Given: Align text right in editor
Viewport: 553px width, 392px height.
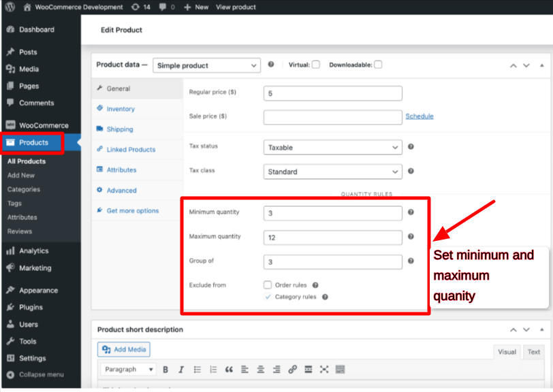Looking at the screenshot, I should [276, 370].
